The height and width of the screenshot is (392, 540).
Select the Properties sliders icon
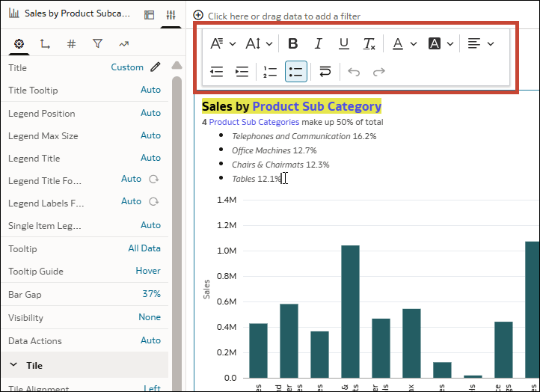click(171, 15)
